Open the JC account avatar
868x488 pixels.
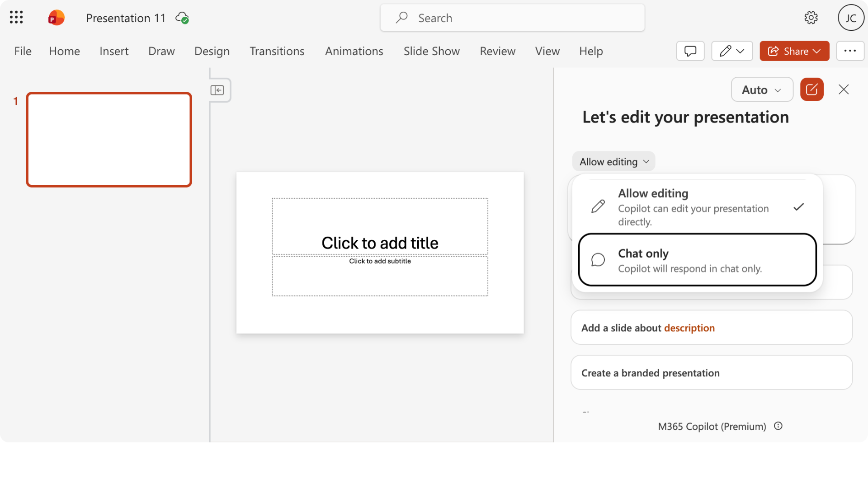(851, 18)
